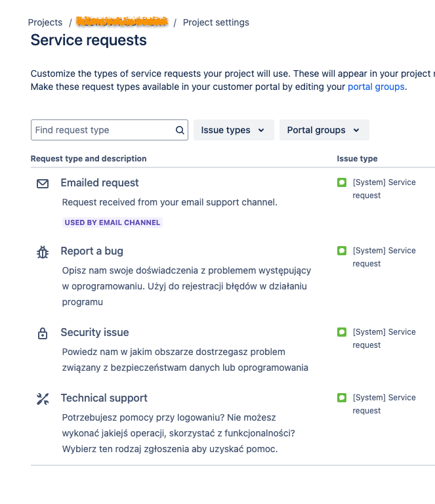Click green service request icon for Technical support
Image resolution: width=435 pixels, height=504 pixels.
341,398
